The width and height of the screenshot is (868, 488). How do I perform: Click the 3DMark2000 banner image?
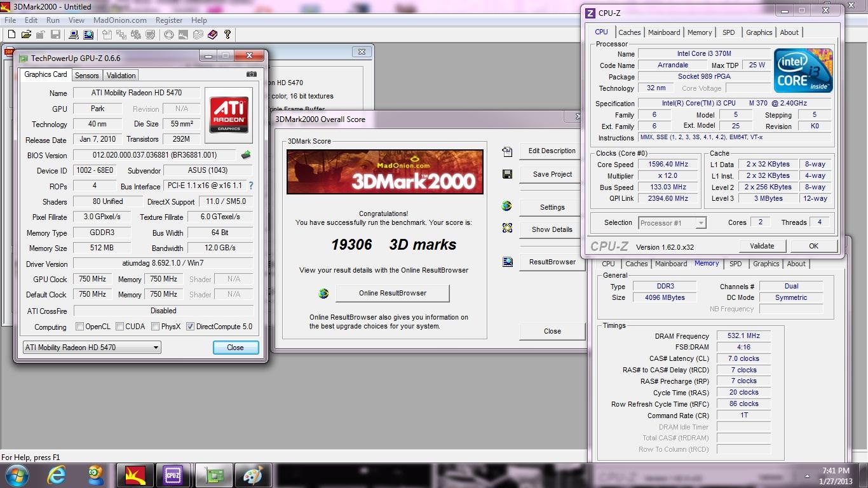point(385,172)
